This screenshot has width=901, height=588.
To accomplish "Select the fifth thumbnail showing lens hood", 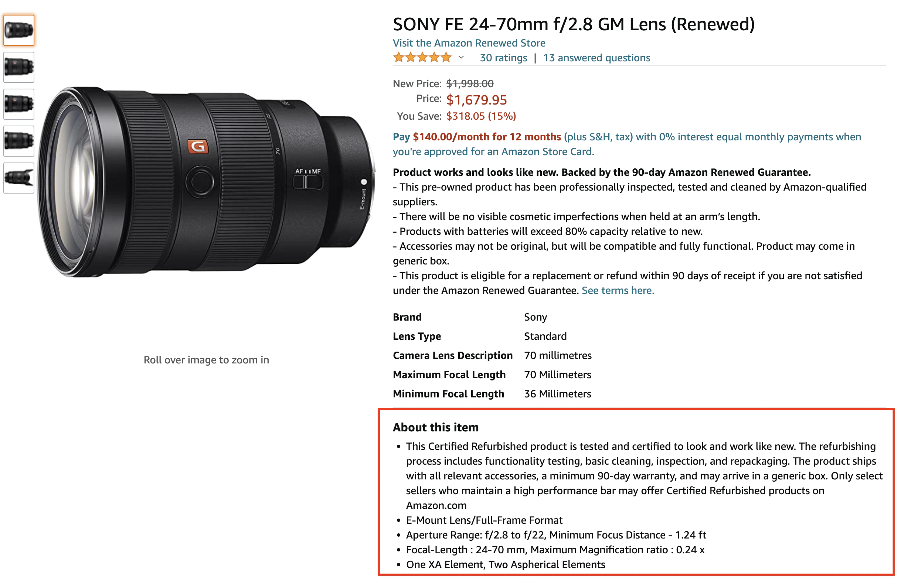I will click(x=19, y=178).
